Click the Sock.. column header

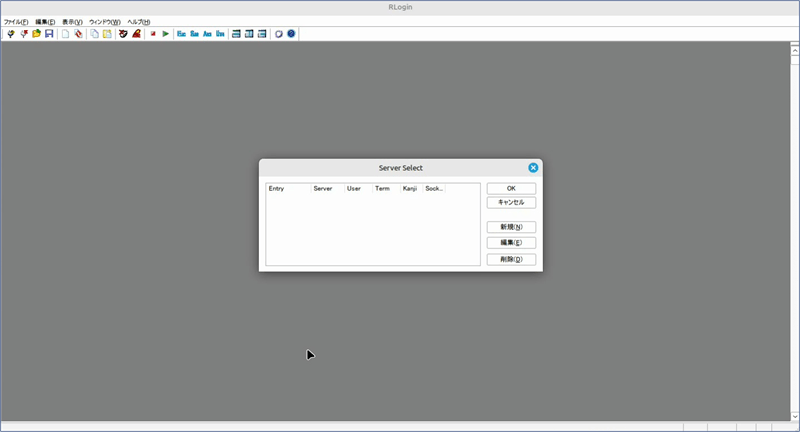(x=434, y=189)
